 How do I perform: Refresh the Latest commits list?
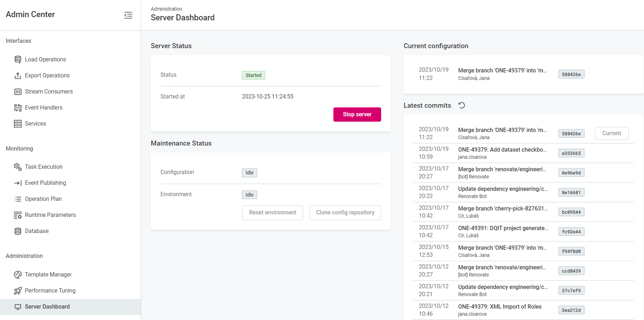tap(462, 105)
